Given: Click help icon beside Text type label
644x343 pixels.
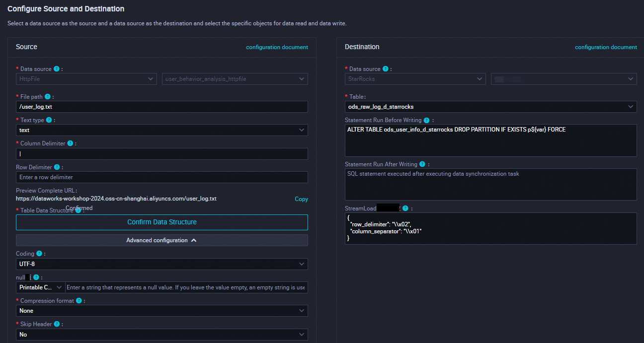Looking at the screenshot, I should click(49, 120).
